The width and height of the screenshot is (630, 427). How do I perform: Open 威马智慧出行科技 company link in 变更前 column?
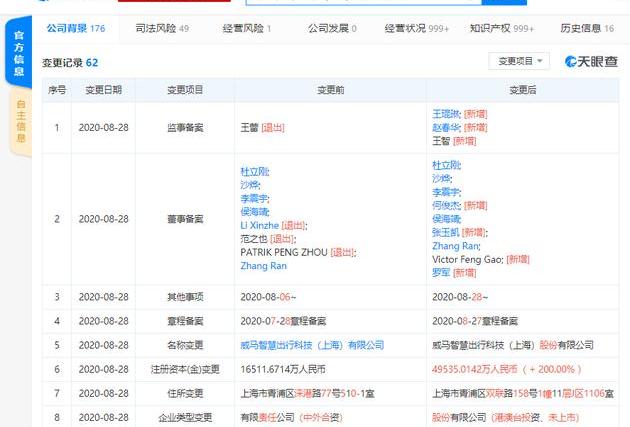point(311,345)
